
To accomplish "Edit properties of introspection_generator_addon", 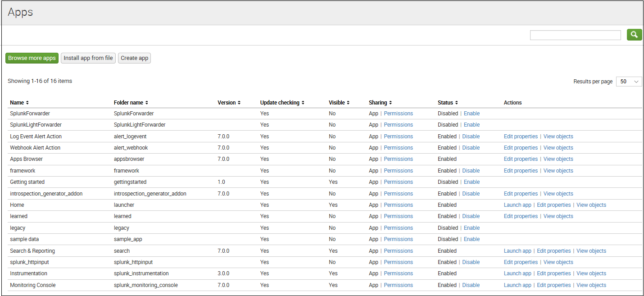I will (x=521, y=194).
